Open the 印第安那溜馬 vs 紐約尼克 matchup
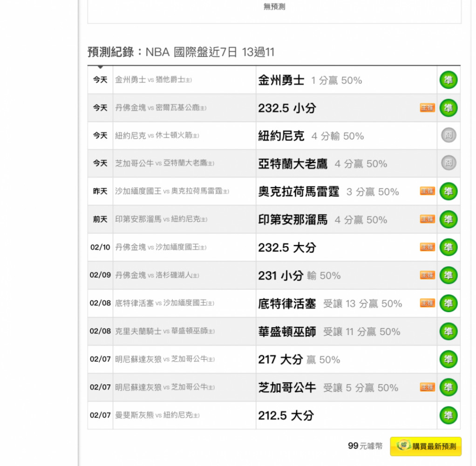The width and height of the screenshot is (476, 466). (161, 219)
